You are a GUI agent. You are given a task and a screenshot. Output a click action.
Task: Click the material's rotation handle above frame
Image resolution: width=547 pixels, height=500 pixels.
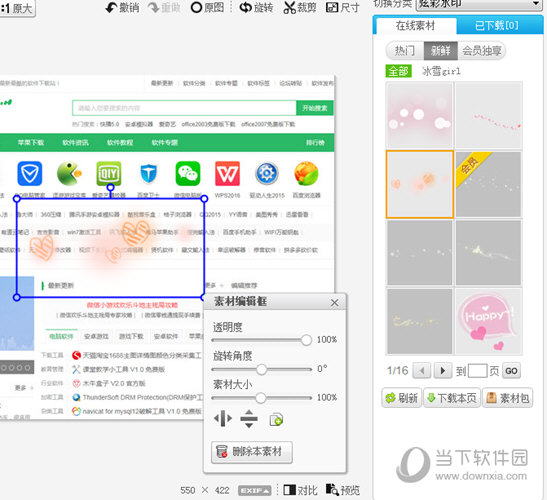(x=110, y=188)
